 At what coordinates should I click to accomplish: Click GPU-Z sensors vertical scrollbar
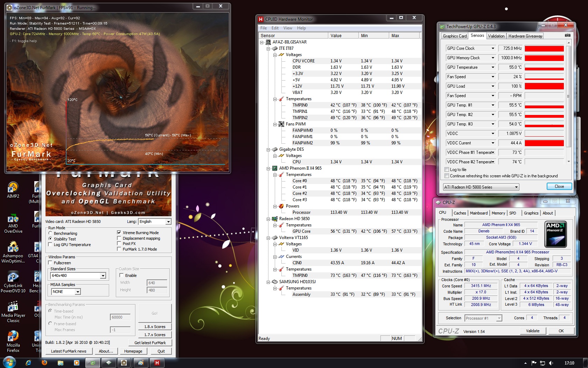click(568, 102)
